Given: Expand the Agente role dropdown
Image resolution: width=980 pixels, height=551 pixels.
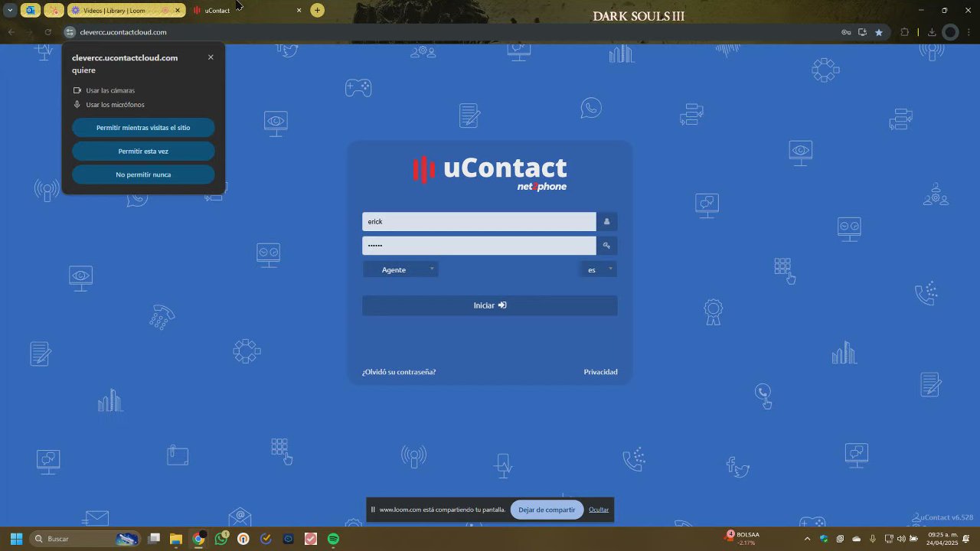Looking at the screenshot, I should tap(400, 269).
